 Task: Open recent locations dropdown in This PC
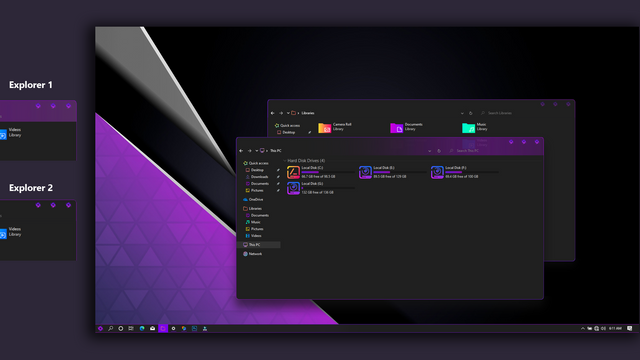pyautogui.click(x=256, y=151)
